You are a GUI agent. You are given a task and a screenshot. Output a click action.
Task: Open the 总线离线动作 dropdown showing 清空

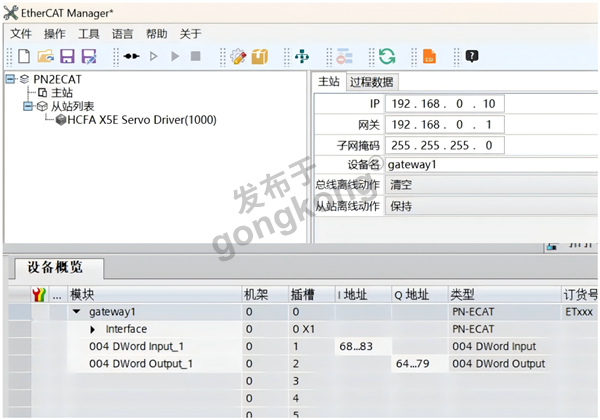coord(492,185)
